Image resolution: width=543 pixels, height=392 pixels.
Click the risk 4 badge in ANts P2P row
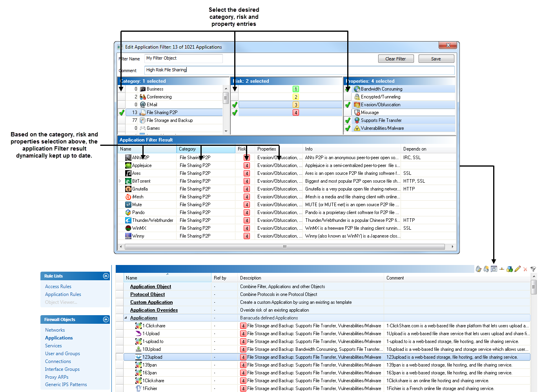coord(247,158)
